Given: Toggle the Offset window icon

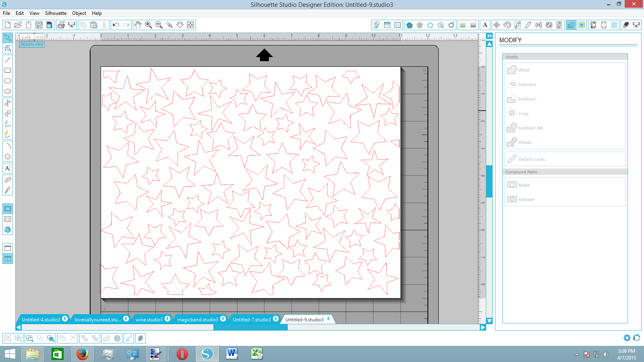Looking at the screenshot, I should click(582, 25).
